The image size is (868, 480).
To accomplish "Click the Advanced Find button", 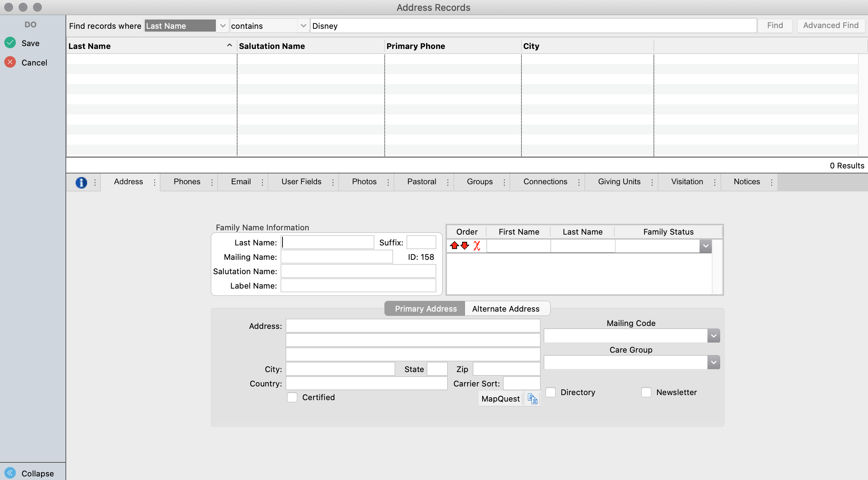I will [831, 26].
